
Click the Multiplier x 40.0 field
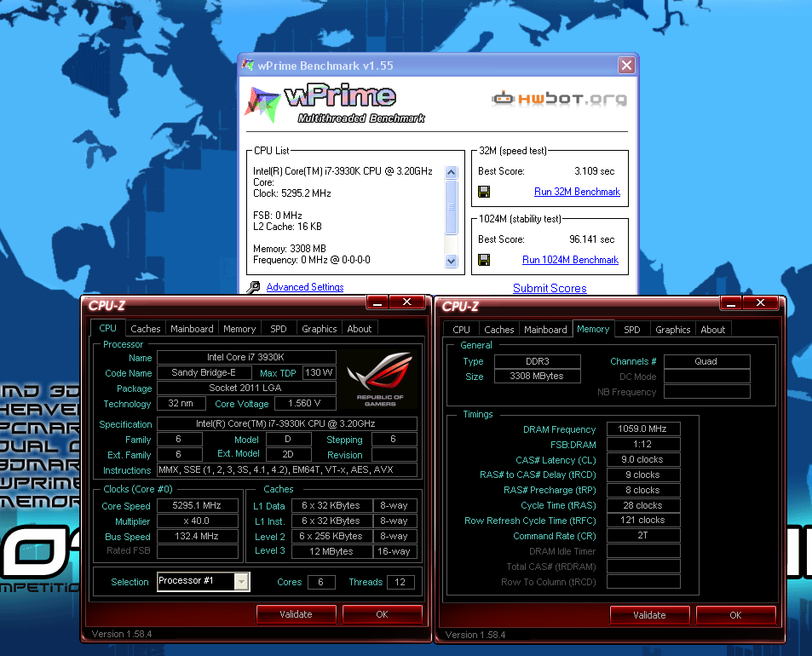[198, 521]
